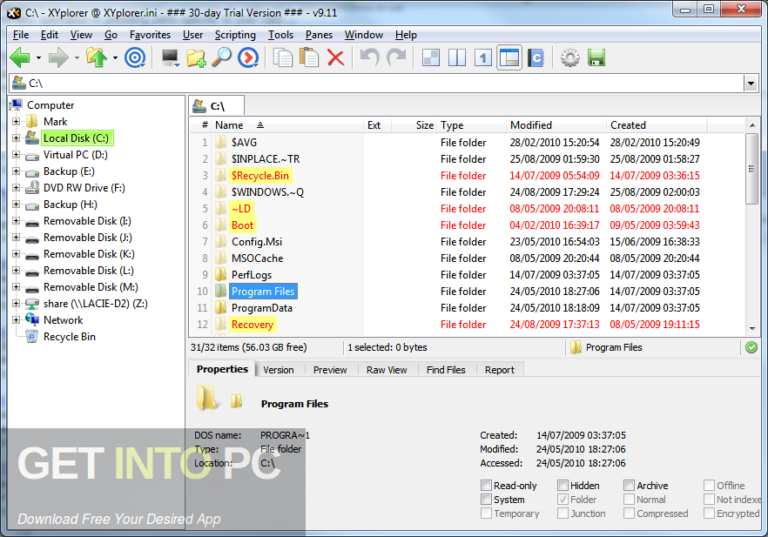768x537 pixels.
Task: Click the Forward arrow button
Action: 58,58
